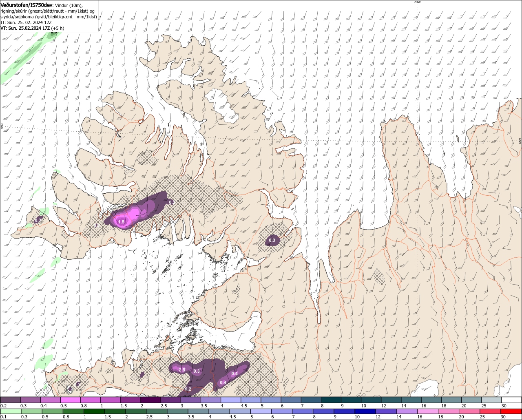Pick the light green 0.3 rain swatch
Screen dimensions: 522x420
tap(31, 411)
